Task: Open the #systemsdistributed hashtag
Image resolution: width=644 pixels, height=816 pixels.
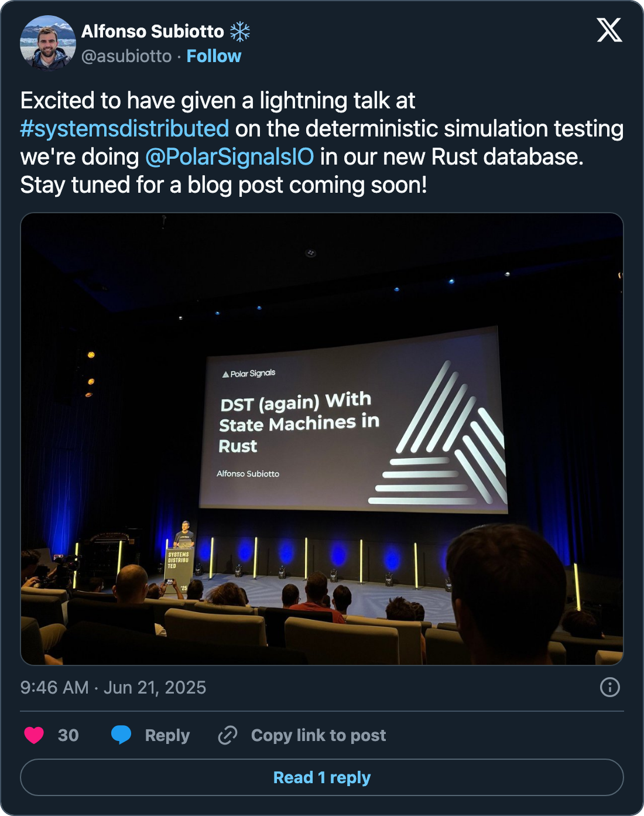Action: 125,129
